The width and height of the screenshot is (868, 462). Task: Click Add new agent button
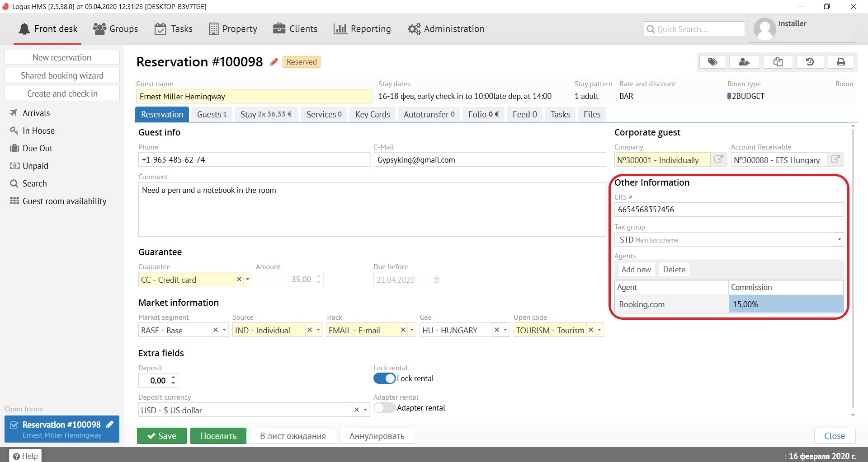pyautogui.click(x=636, y=270)
